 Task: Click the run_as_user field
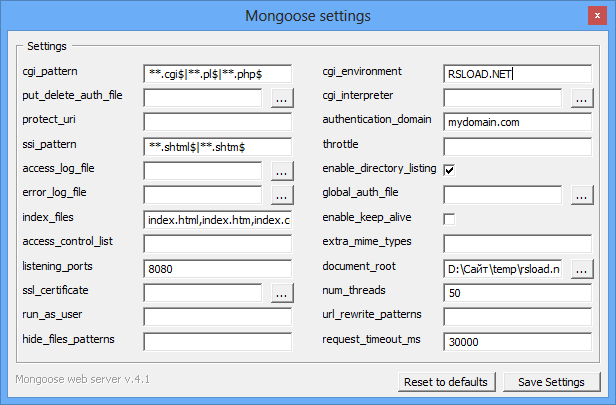coord(218,317)
